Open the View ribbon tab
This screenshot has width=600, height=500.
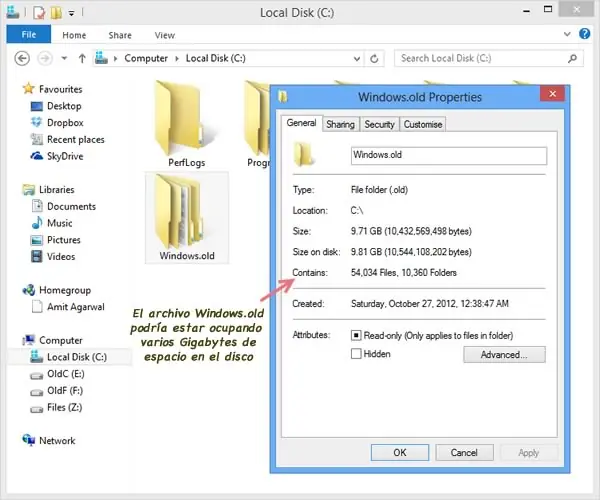click(164, 35)
